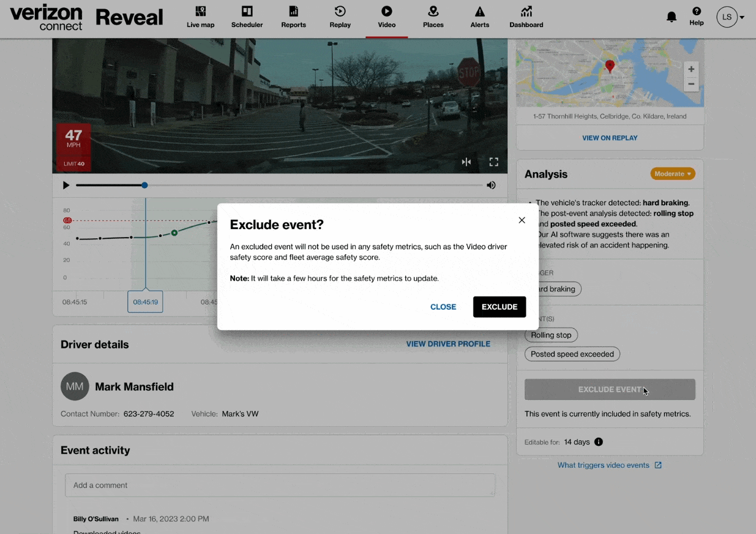This screenshot has width=756, height=534.
Task: Click vehicle name Mark's VW
Action: pos(240,414)
